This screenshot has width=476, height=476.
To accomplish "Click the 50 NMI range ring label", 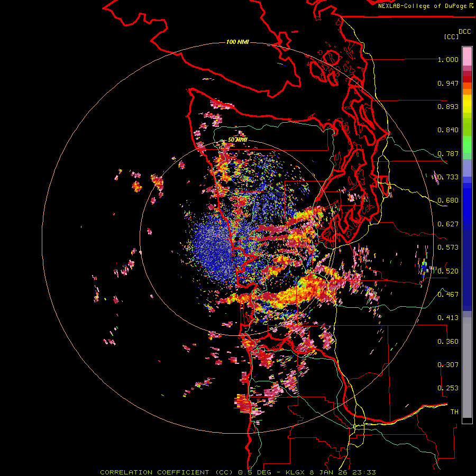I will click(x=237, y=140).
